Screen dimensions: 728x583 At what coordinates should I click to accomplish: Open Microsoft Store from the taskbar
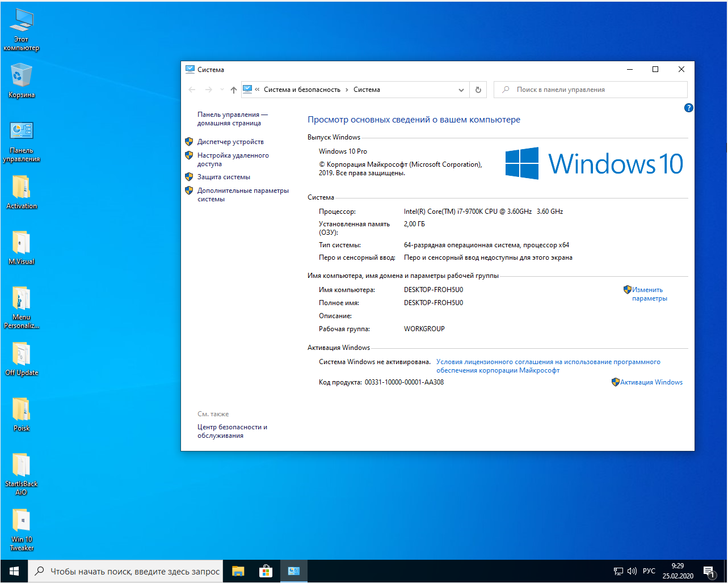[266, 571]
